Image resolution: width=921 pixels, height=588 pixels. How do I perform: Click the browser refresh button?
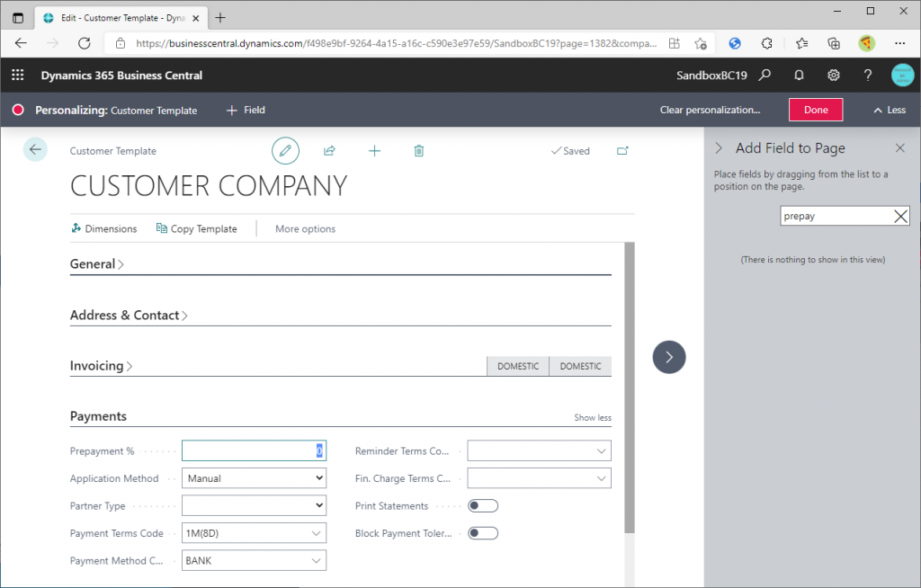coord(85,43)
